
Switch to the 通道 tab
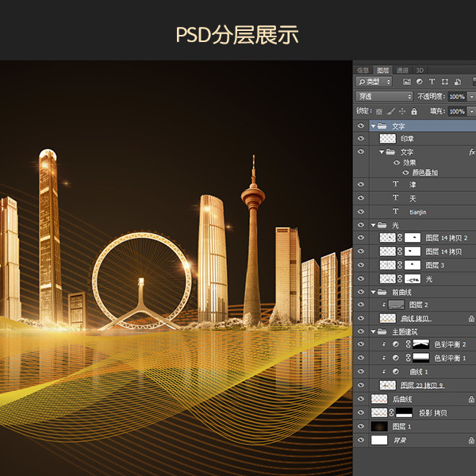point(402,71)
